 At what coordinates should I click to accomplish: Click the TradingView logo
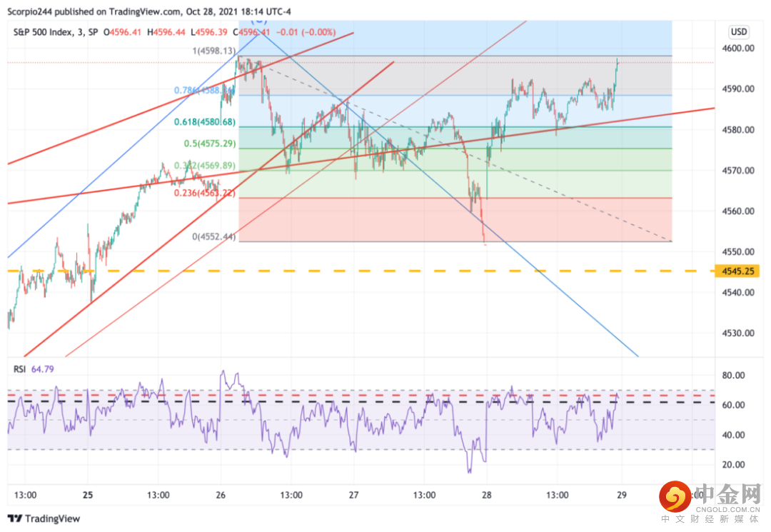point(44,518)
